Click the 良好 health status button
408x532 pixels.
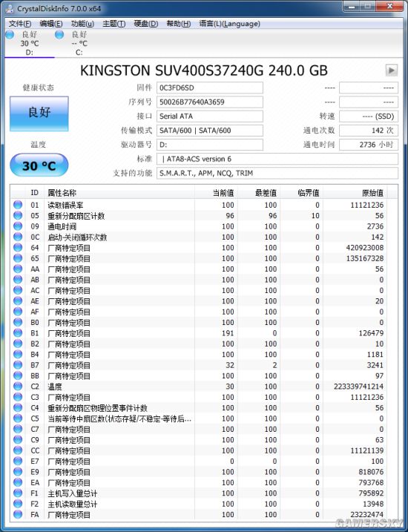click(39, 114)
